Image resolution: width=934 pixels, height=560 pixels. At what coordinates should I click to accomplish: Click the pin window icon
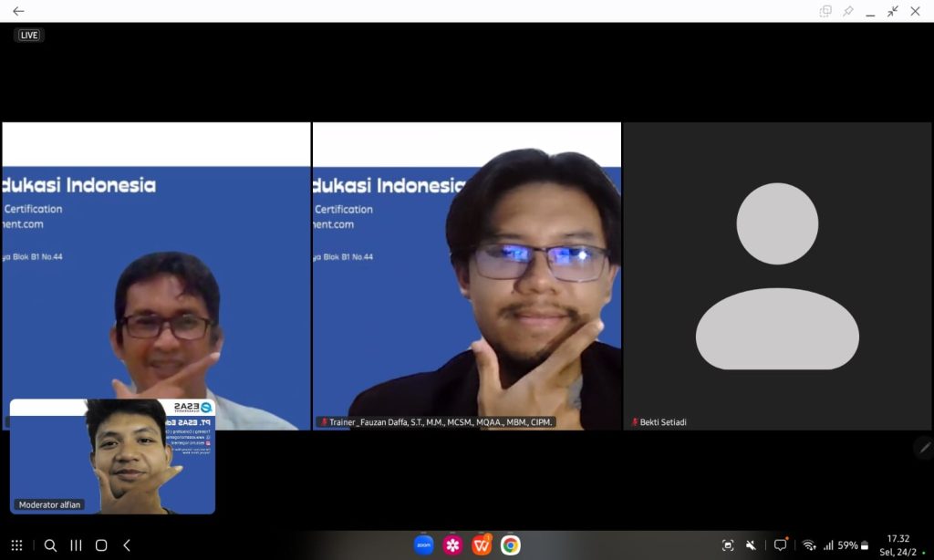click(847, 11)
